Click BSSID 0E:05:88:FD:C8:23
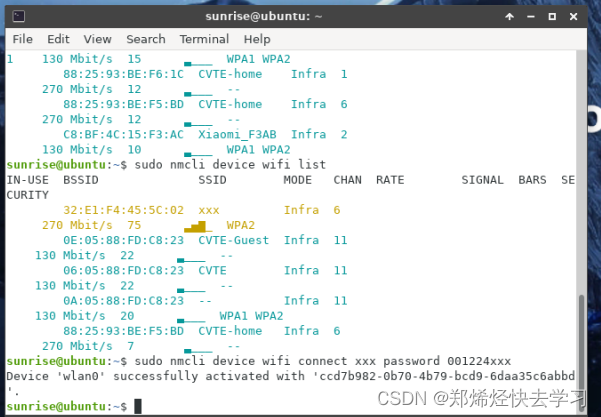 (123, 240)
